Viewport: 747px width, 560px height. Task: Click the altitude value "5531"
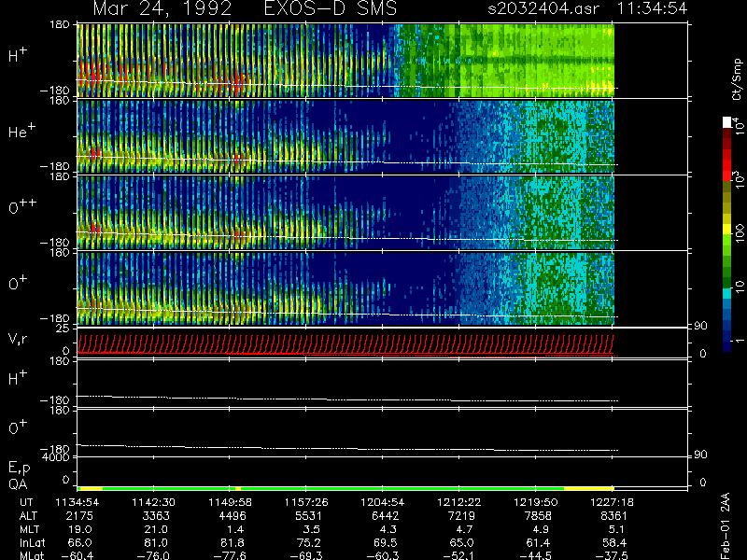308,516
